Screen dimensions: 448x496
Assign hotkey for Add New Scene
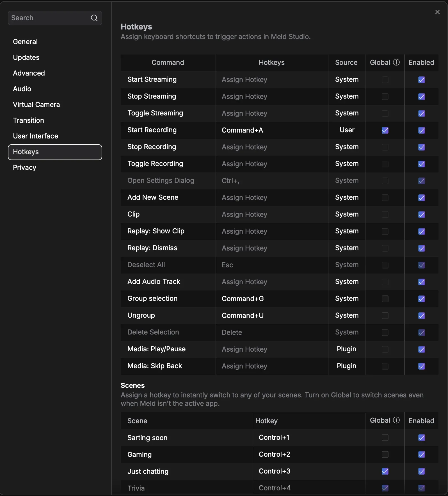point(272,197)
